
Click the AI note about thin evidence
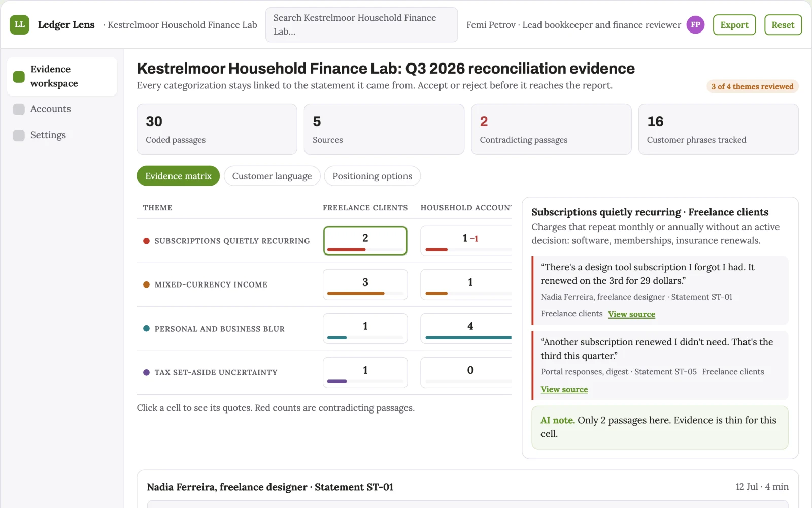click(x=660, y=427)
